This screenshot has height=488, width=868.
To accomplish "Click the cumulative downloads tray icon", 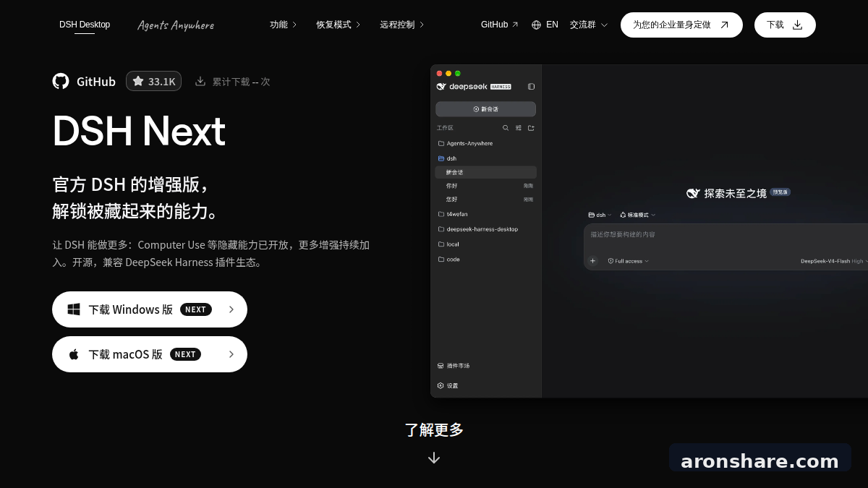I will 200,81.
